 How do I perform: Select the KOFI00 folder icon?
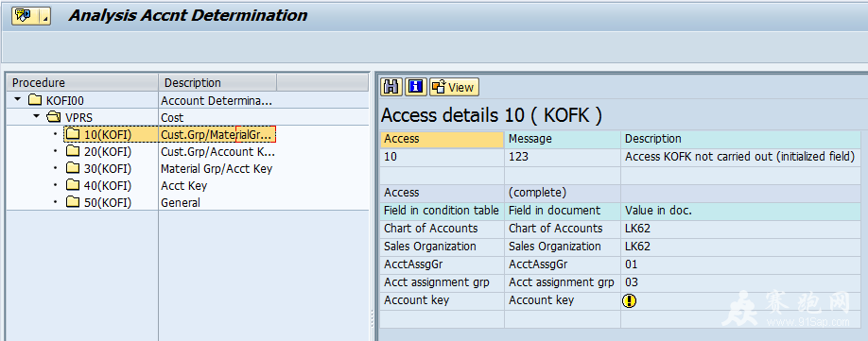(35, 100)
